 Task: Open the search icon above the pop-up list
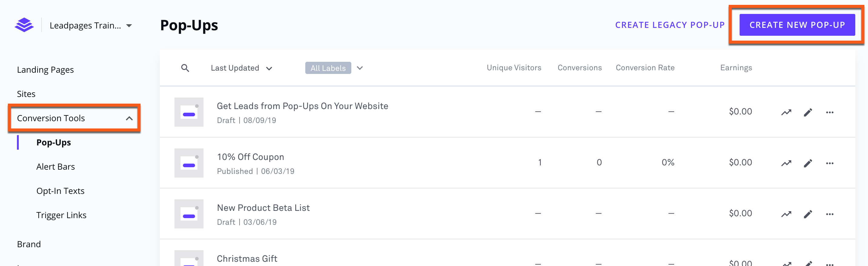pos(186,68)
